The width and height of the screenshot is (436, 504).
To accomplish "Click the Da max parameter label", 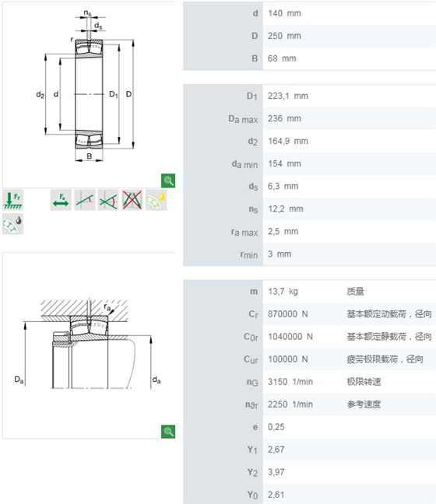I will [243, 119].
